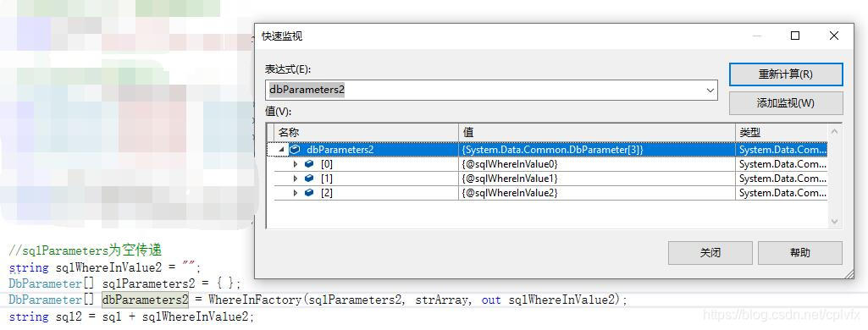
Task: Select the dbParameters2 row name
Action: (x=340, y=150)
